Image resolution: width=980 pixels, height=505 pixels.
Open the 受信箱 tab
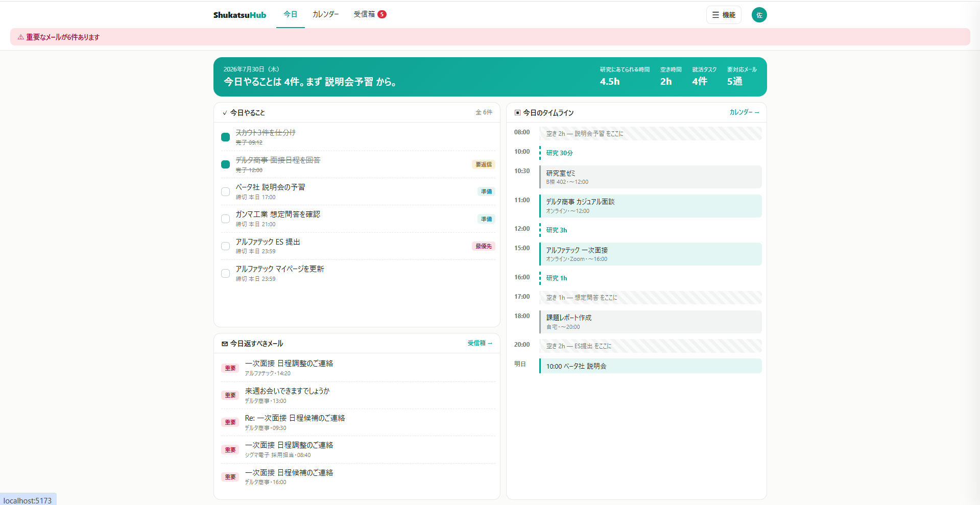370,14
